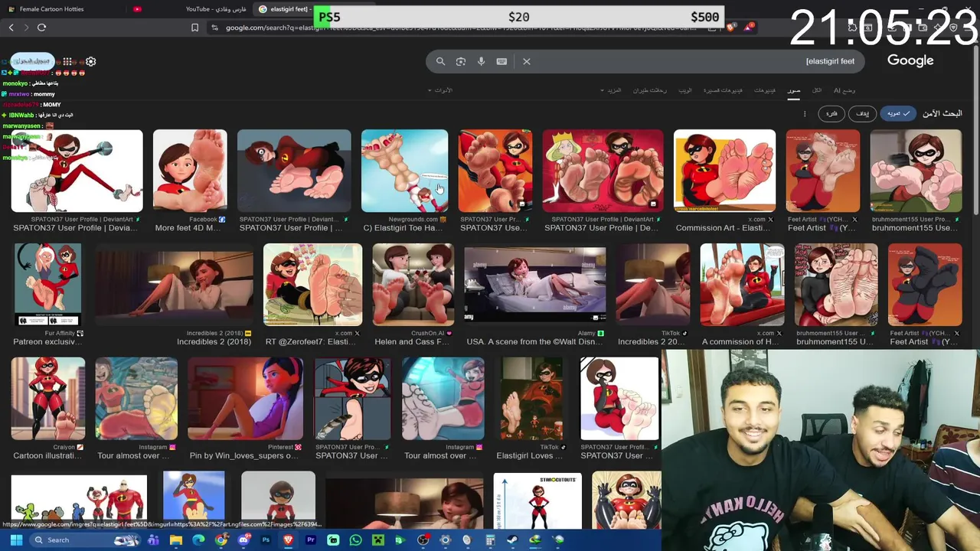Go to Google home via the logo

[910, 60]
